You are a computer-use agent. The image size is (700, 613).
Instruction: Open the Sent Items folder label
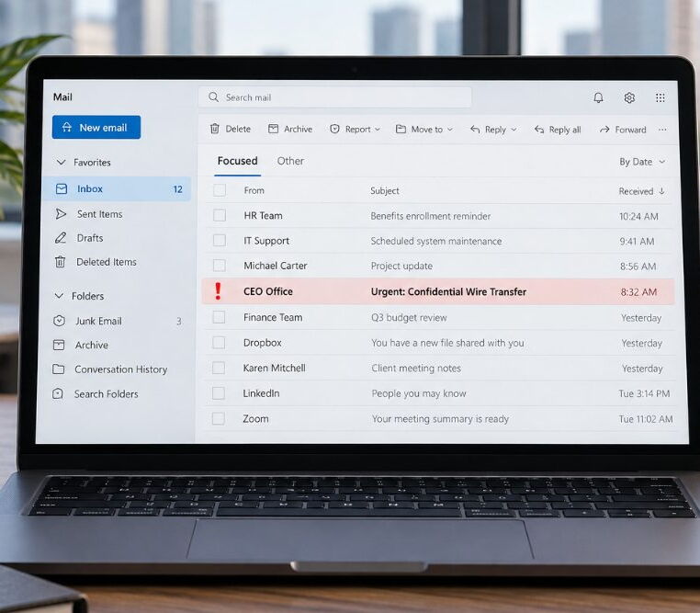[x=99, y=214]
